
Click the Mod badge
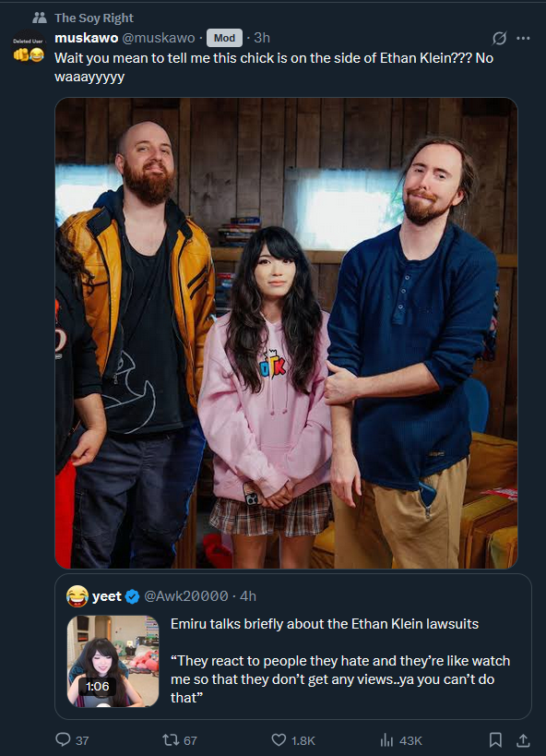coord(224,38)
